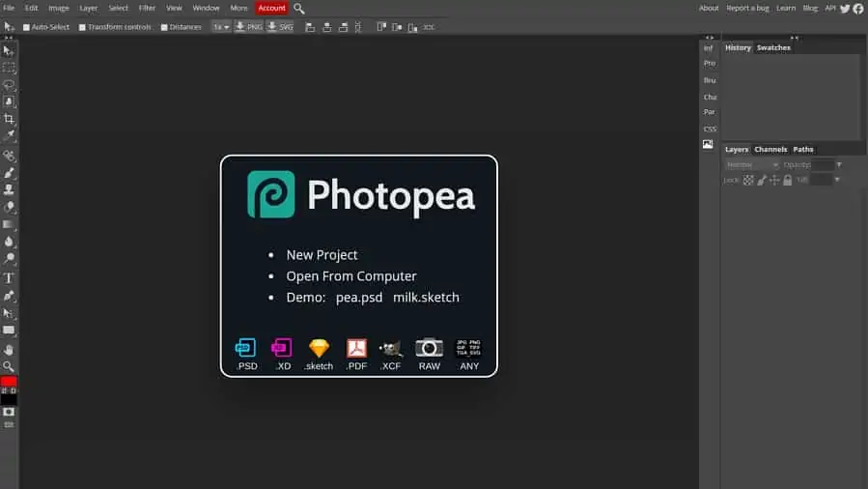
Task: Select the Dodge tool
Action: (x=9, y=259)
